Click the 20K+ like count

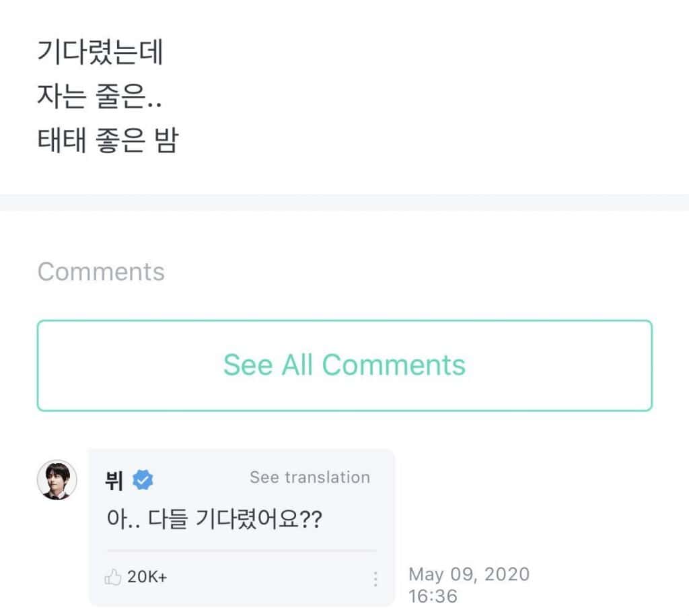point(147,577)
